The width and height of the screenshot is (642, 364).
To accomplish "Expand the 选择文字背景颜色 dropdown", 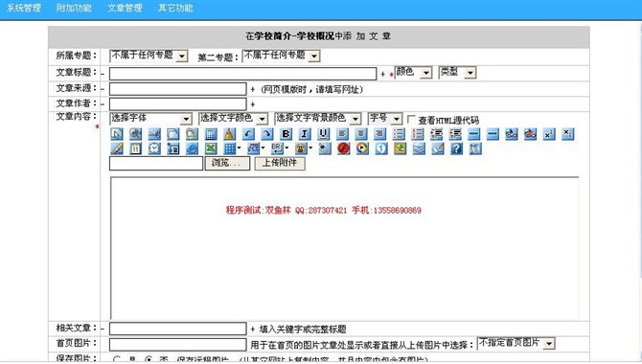I will point(318,119).
